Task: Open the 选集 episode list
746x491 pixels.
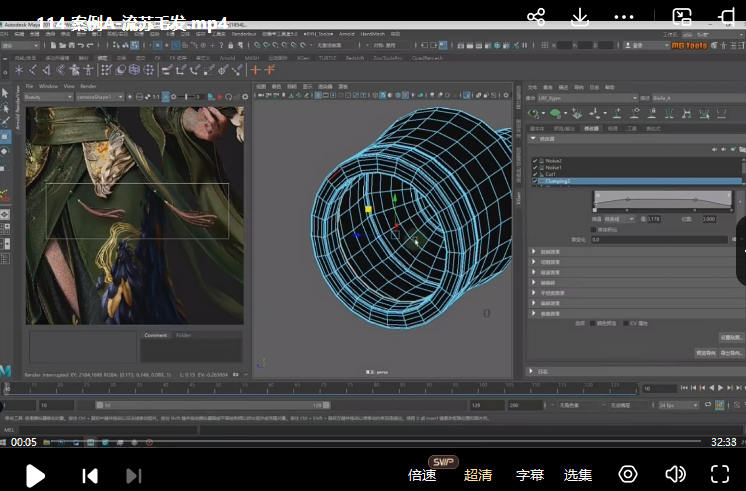Action: (578, 475)
